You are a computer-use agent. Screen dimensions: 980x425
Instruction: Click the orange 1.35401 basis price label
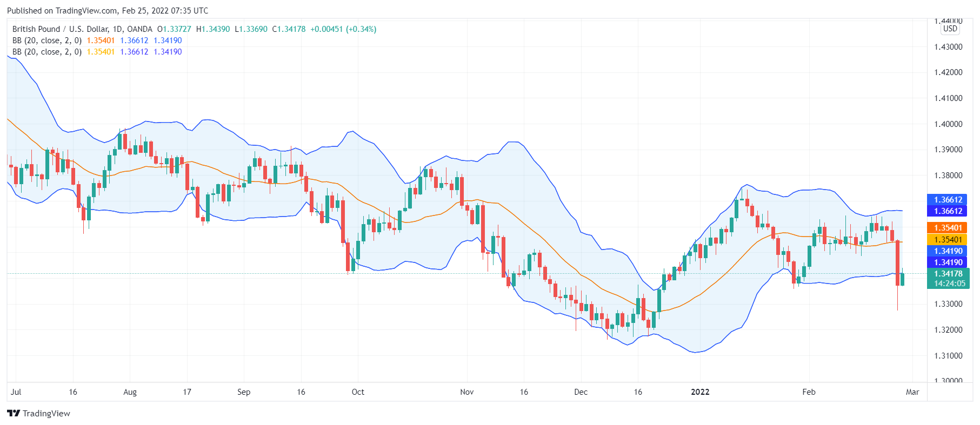pyautogui.click(x=948, y=228)
